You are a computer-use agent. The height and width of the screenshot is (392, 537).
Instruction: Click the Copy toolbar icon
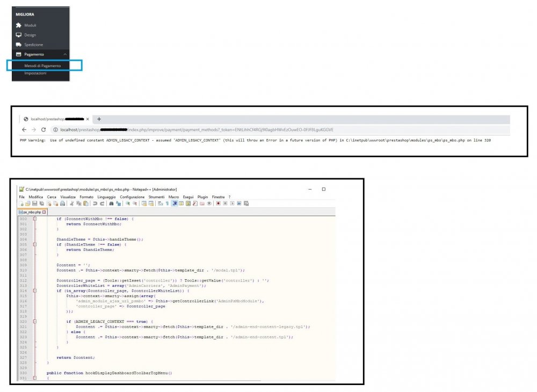79,204
